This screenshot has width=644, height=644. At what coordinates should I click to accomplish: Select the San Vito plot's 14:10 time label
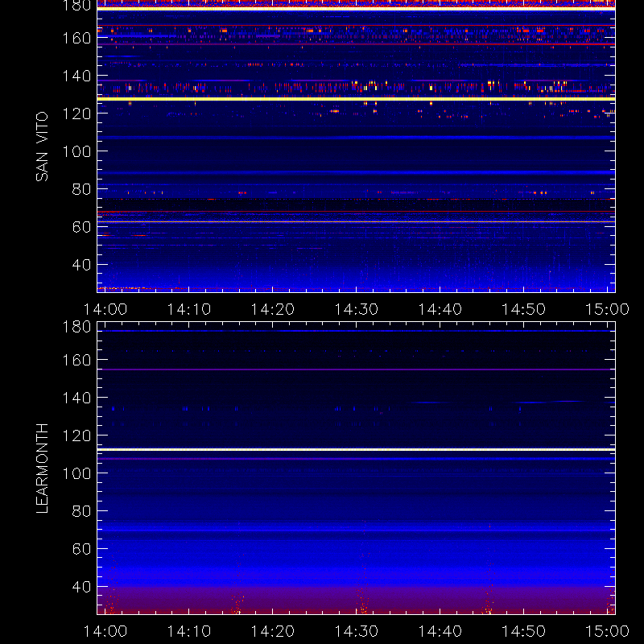coord(189,309)
